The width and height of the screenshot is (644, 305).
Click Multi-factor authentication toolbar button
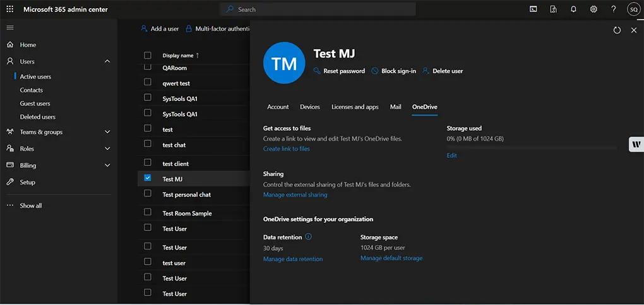pos(218,29)
